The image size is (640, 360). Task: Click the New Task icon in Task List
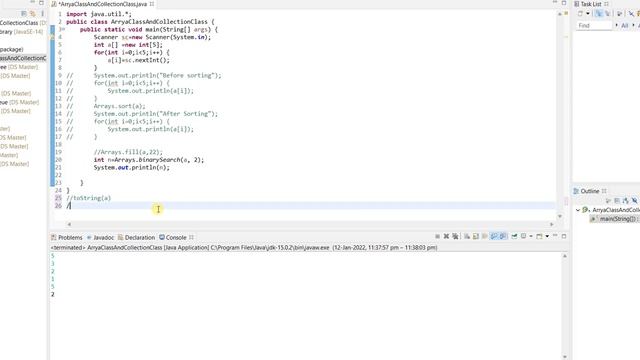[x=580, y=13]
